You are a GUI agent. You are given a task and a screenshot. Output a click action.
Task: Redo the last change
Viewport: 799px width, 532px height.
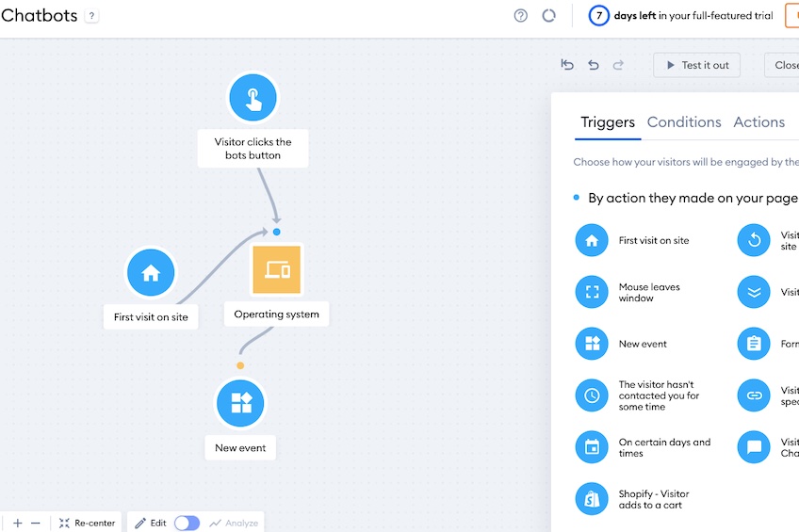click(618, 65)
